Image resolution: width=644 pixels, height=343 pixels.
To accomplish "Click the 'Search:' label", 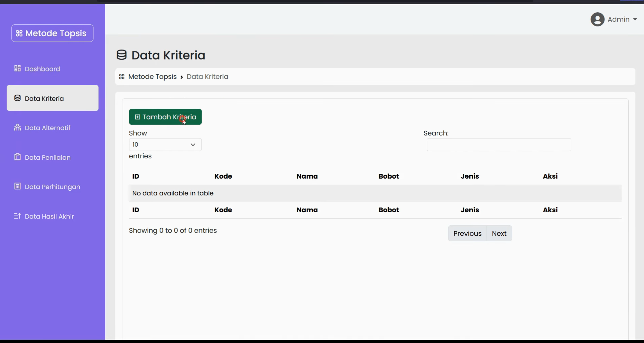I will tap(436, 133).
